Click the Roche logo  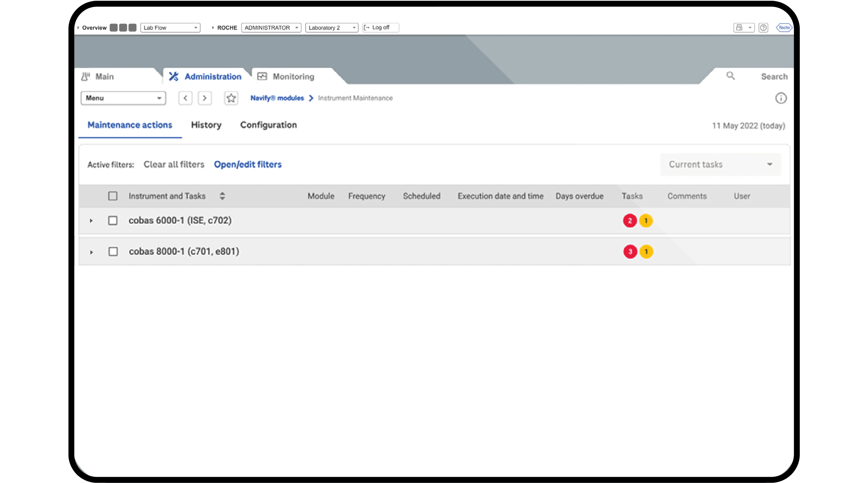[784, 28]
